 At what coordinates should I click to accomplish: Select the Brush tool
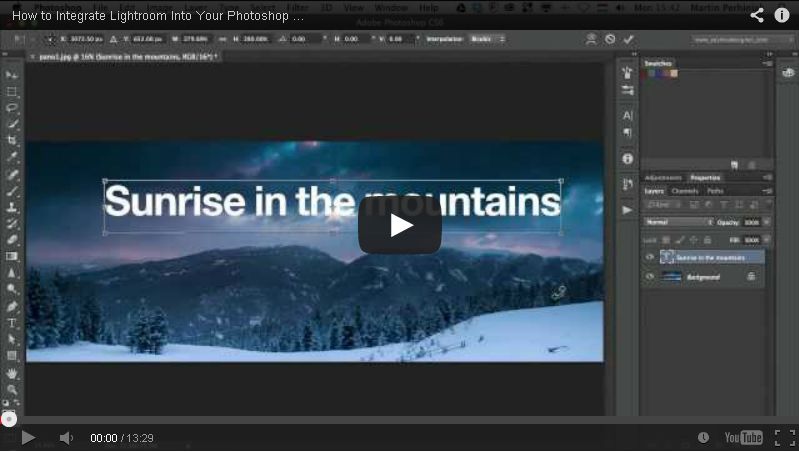click(11, 191)
